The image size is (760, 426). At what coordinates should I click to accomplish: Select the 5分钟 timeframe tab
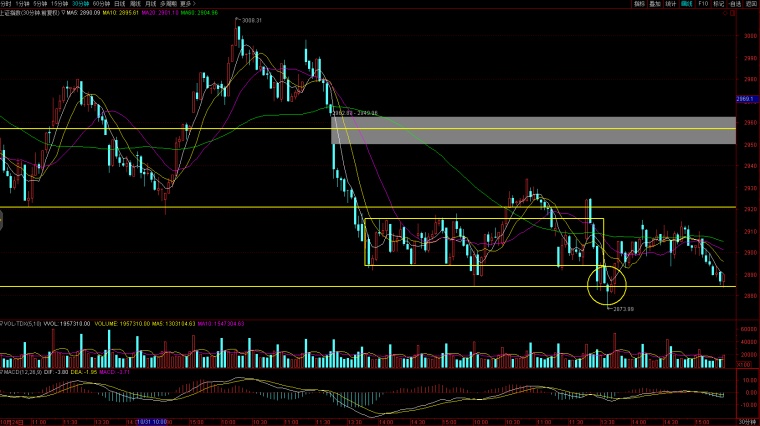coord(40,3)
